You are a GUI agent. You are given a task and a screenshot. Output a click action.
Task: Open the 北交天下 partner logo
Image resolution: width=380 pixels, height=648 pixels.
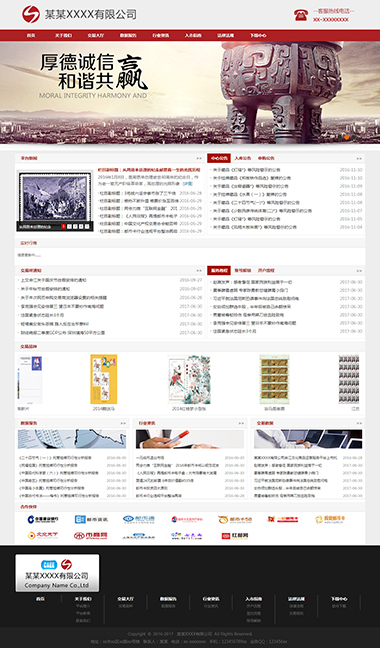click(x=43, y=536)
